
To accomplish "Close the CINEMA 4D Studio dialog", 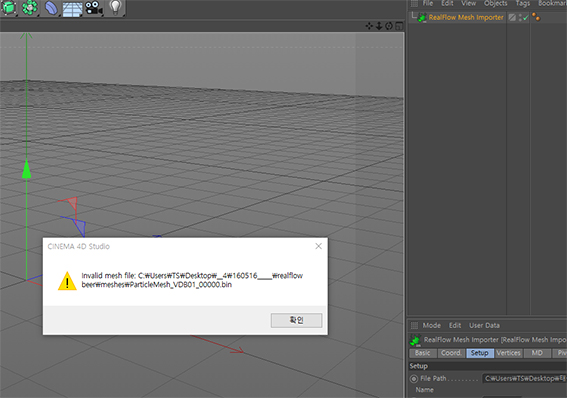I will click(x=318, y=246).
